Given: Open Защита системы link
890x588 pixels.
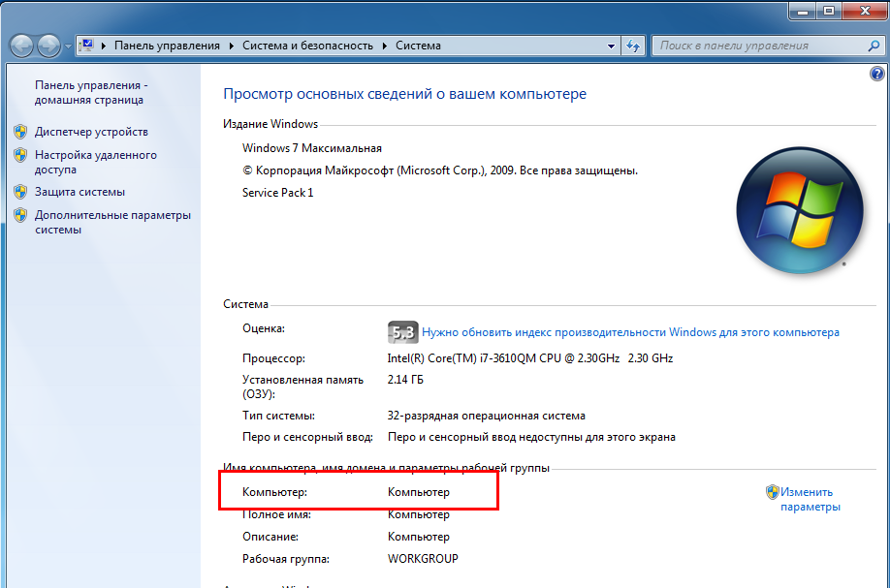Looking at the screenshot, I should click(79, 192).
